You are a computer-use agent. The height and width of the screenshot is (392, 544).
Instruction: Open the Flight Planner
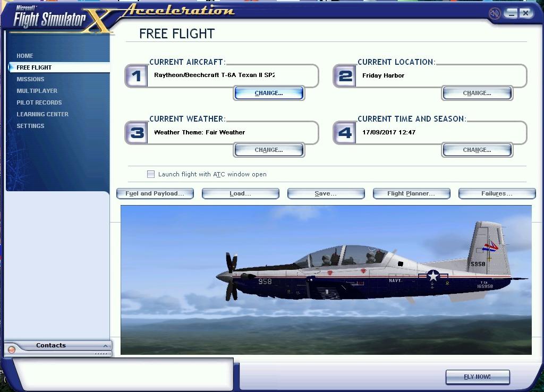pos(412,193)
